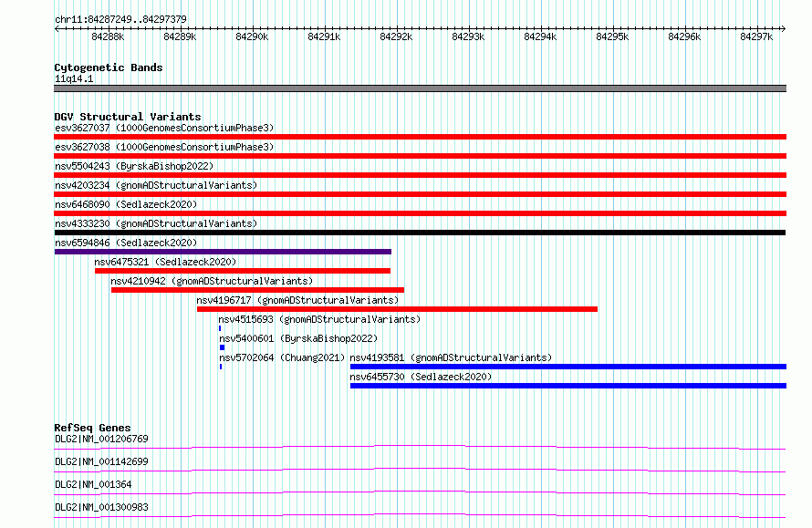Select the blue bar under nsv4193581
Image resolution: width=812 pixels, height=528 pixels.
click(568, 367)
